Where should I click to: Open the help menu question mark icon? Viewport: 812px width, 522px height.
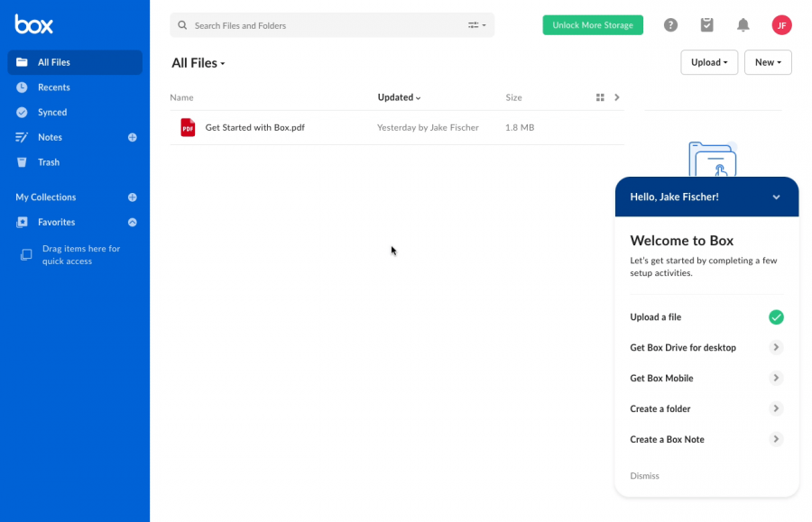[670, 24]
